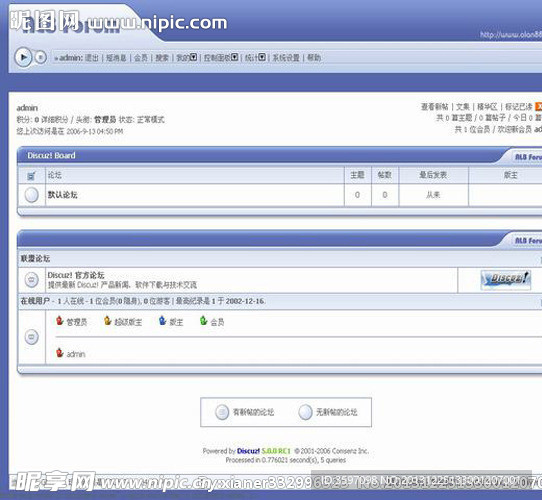Click the blue 版主 legend icon
This screenshot has height=500, width=542.
162,321
